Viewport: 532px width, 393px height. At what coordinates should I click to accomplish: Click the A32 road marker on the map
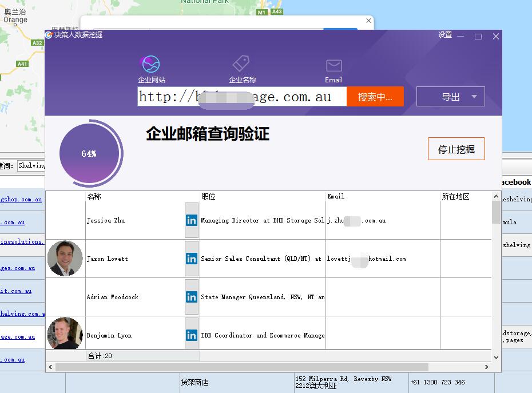pos(37,43)
